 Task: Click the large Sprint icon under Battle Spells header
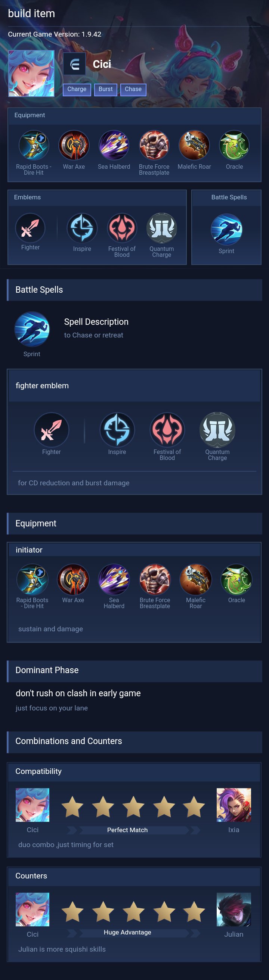pyautogui.click(x=32, y=329)
